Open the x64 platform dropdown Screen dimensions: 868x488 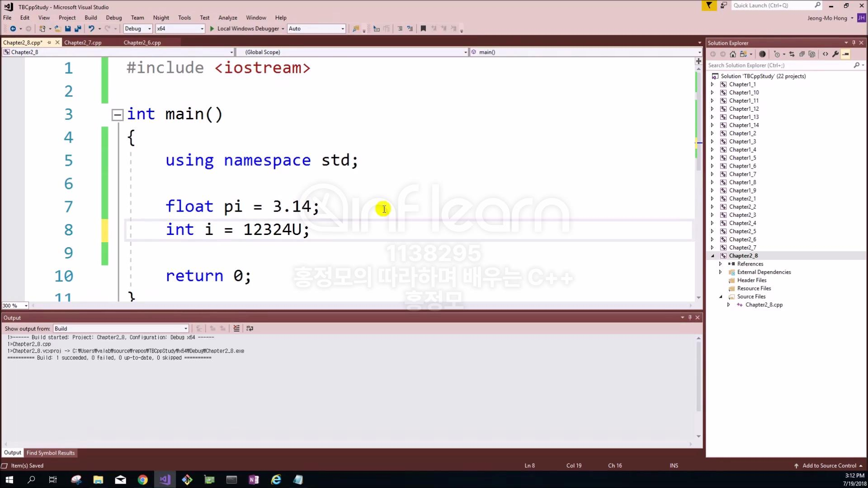tap(202, 28)
